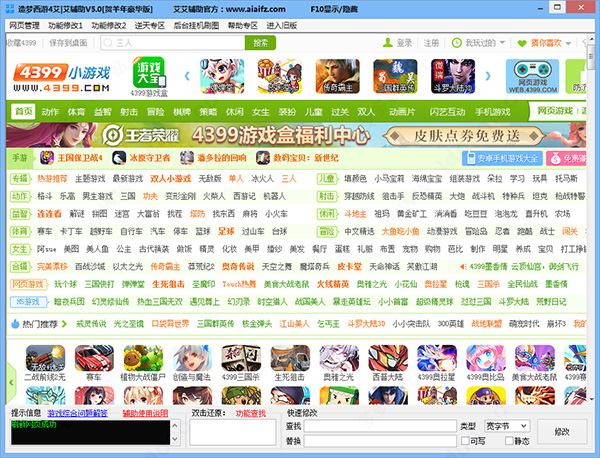Click the 功能查找 link
The width and height of the screenshot is (600, 458).
pos(251,413)
